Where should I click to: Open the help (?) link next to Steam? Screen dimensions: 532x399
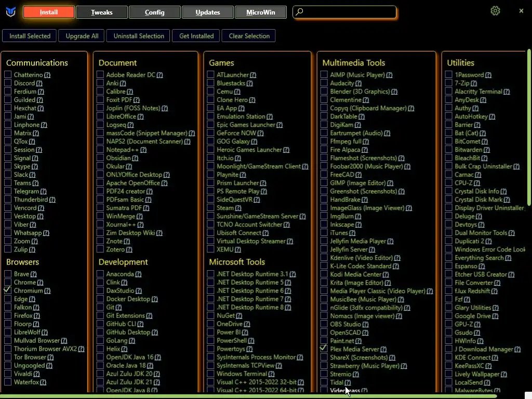coord(238,208)
